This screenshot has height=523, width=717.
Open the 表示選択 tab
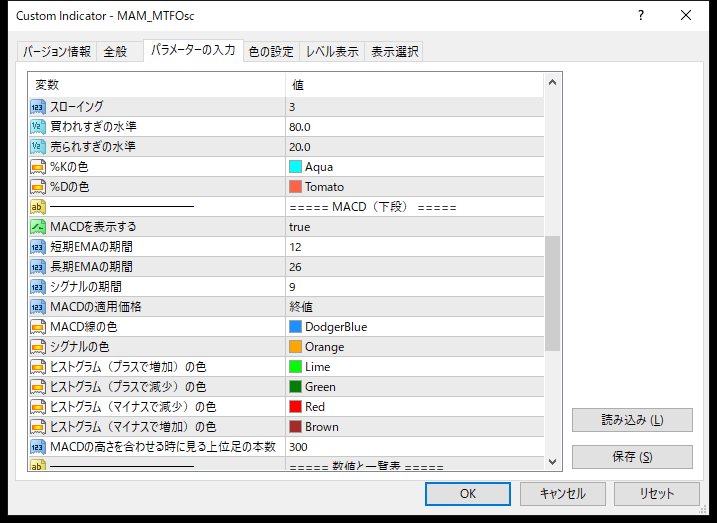394,51
